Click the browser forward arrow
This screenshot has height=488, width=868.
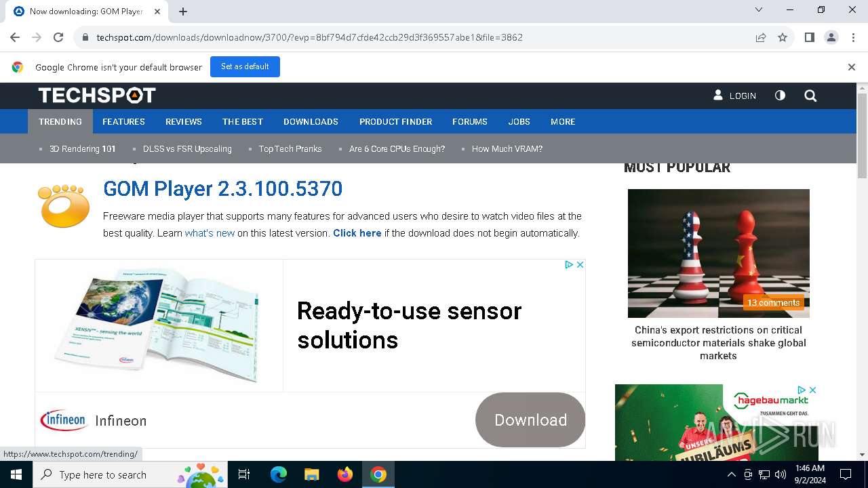click(x=37, y=37)
